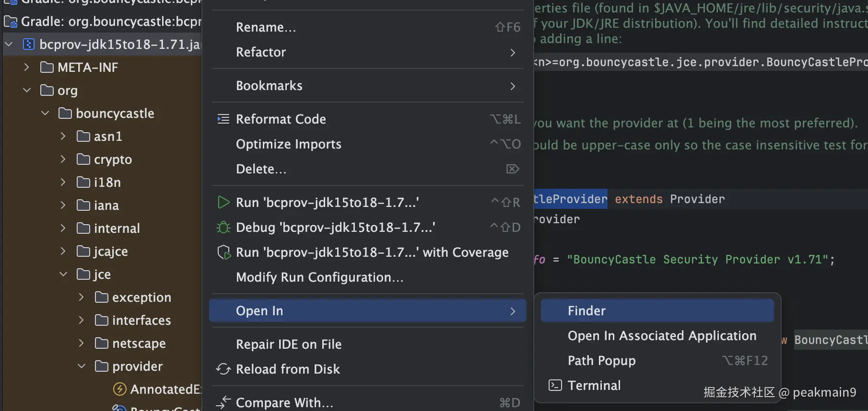Click the Terminal icon in submenu
Image resolution: width=868 pixels, height=411 pixels.
click(x=555, y=385)
